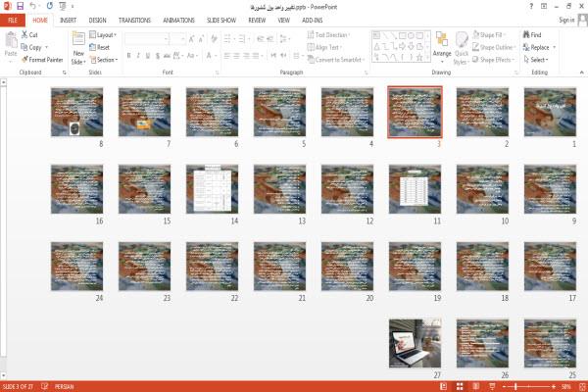The width and height of the screenshot is (588, 392).
Task: Click the Copy icon
Action: [24, 47]
